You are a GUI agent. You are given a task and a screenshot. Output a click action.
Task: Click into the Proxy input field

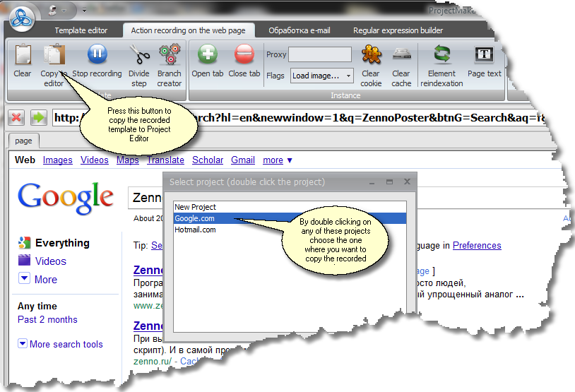319,54
